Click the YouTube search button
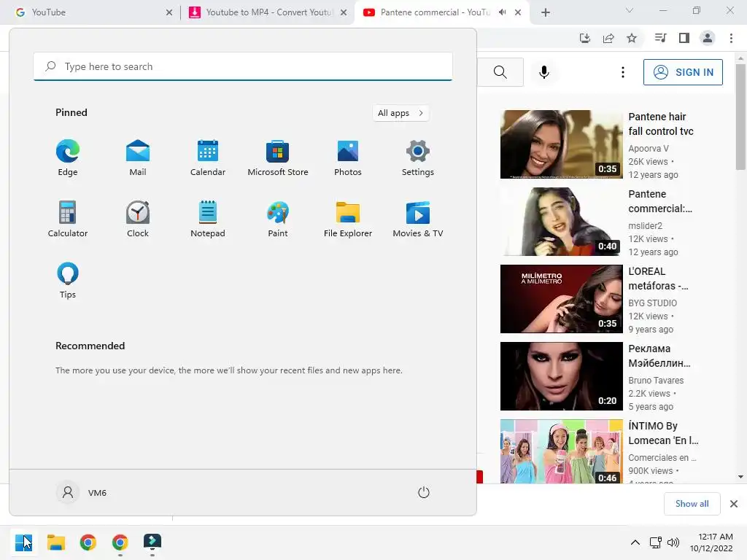 coord(500,72)
